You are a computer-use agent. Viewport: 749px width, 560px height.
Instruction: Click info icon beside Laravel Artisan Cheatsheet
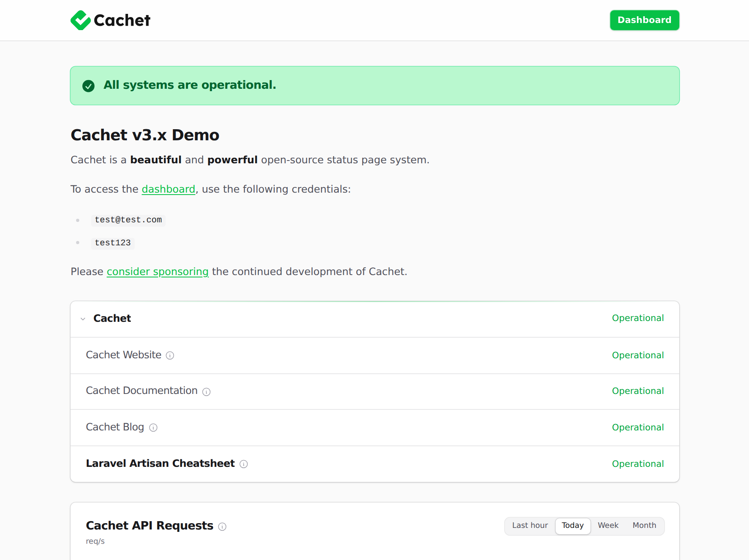pyautogui.click(x=244, y=464)
